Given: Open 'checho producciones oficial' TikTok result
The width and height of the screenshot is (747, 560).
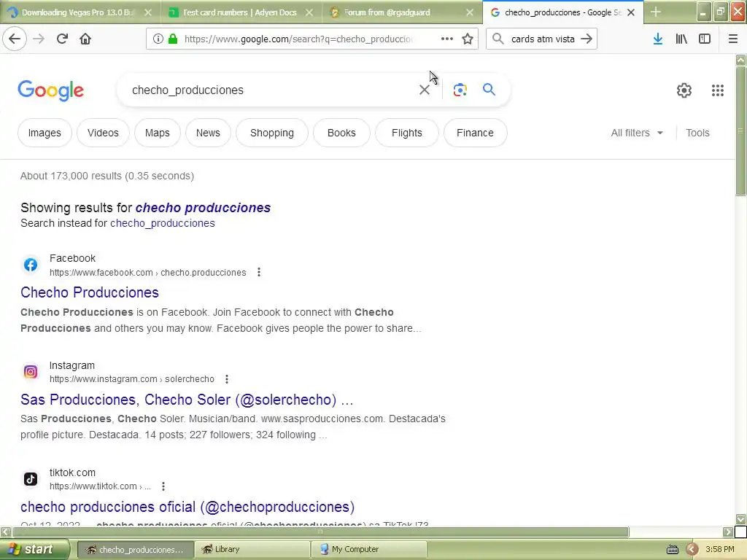Looking at the screenshot, I should click(187, 507).
